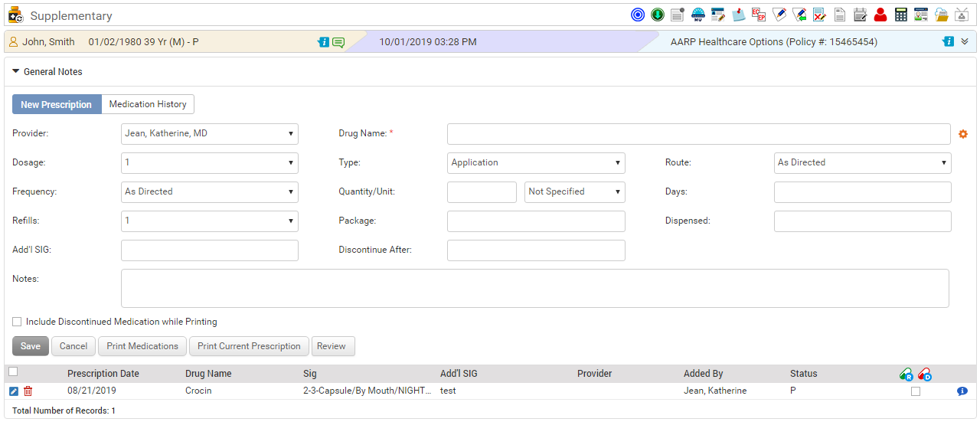Viewport: 980px width, 422px height.
Task: Click the red person icon in toolbar
Action: tap(880, 15)
